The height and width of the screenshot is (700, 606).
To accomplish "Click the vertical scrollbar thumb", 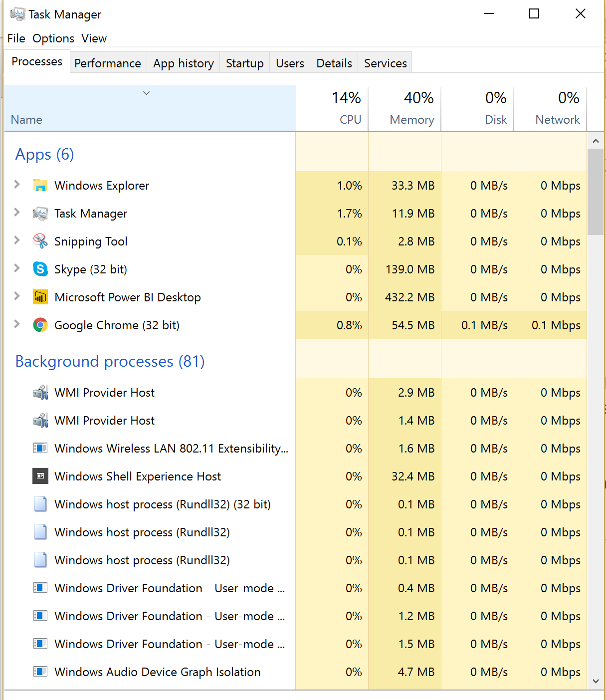I will point(596,192).
